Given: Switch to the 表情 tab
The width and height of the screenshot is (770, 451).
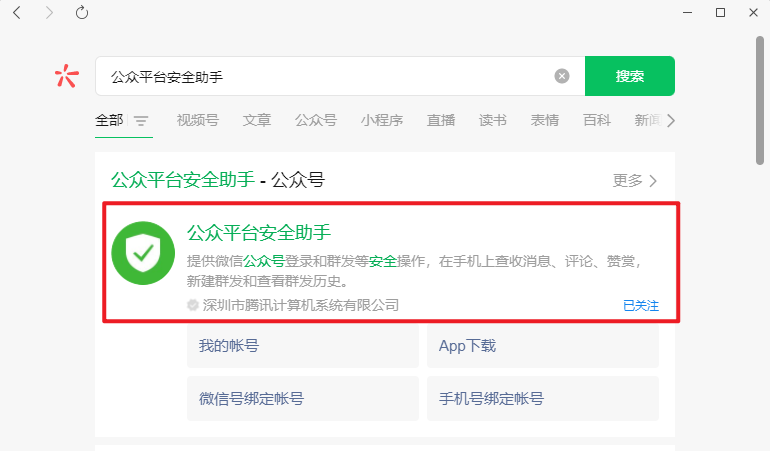Looking at the screenshot, I should coord(545,120).
